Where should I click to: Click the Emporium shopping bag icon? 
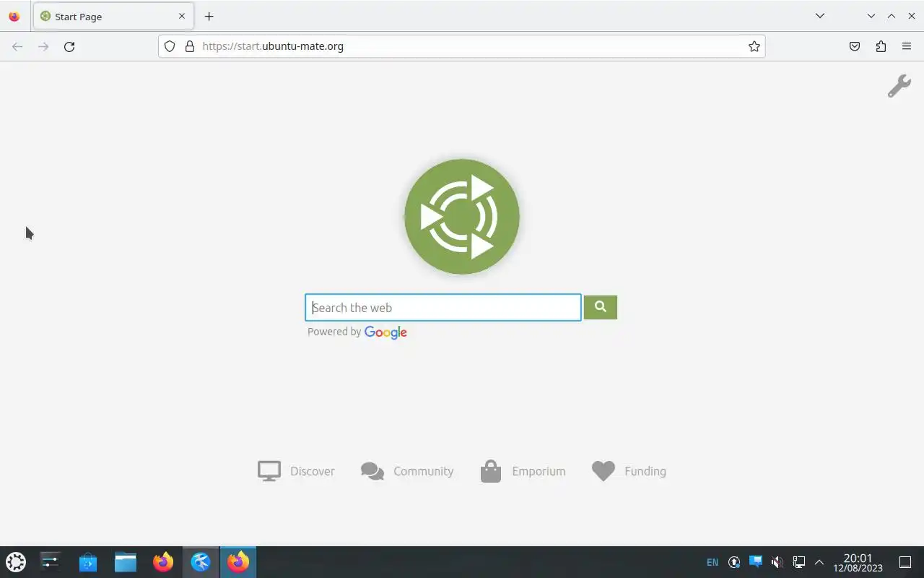click(491, 471)
